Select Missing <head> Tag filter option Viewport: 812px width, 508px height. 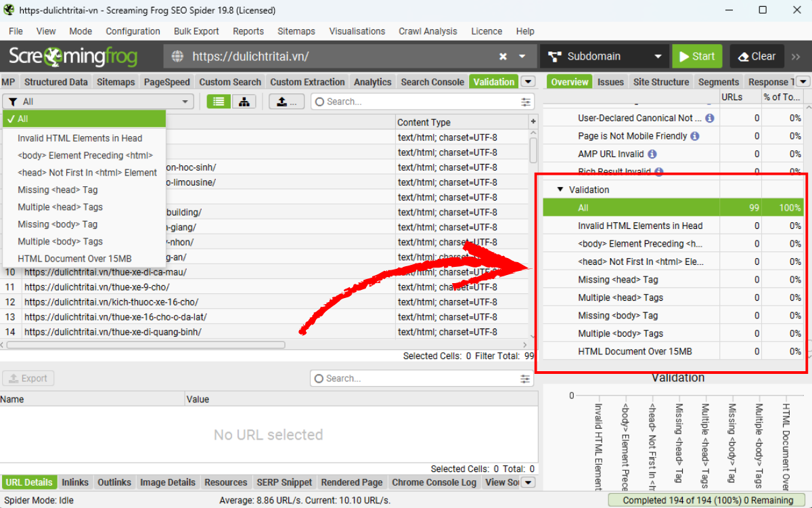[x=58, y=190]
